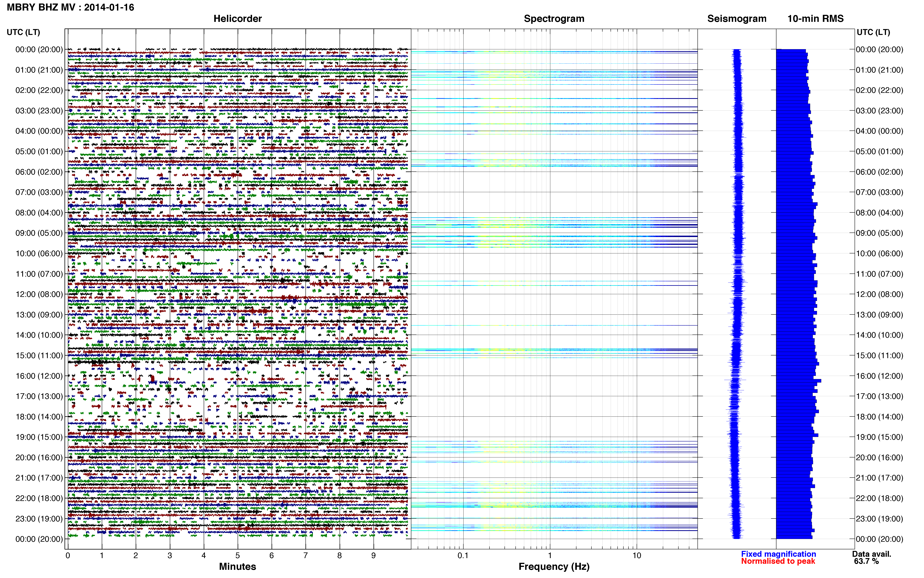Viewport: 924px width, 578px height.
Task: Click left-axis time label '06:00 (02:00)'
Action: pos(39,172)
